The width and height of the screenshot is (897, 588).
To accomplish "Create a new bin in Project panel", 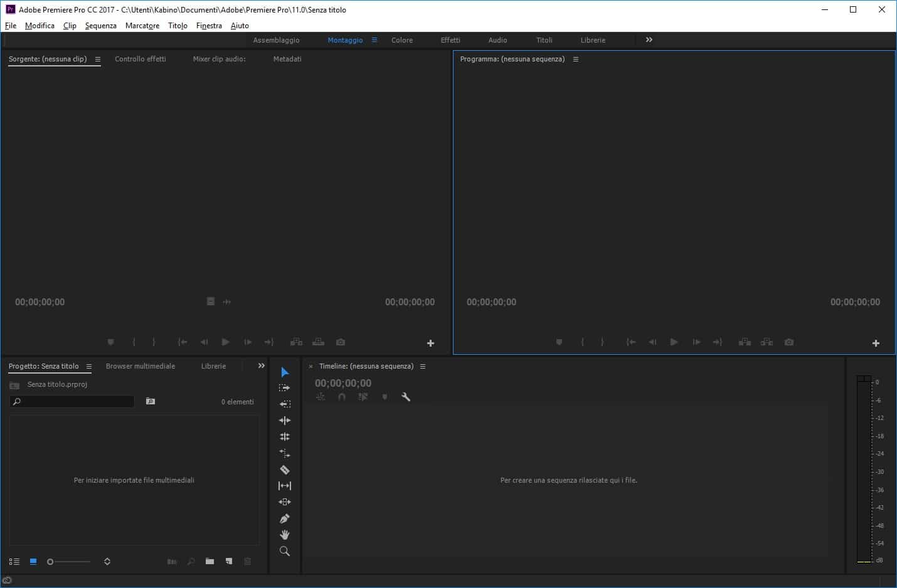I will [210, 562].
